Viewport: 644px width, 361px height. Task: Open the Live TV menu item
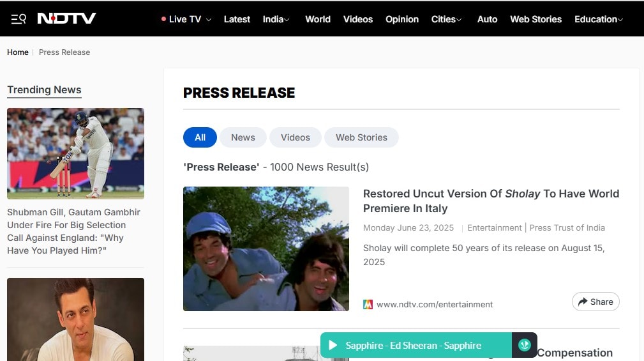tap(185, 19)
